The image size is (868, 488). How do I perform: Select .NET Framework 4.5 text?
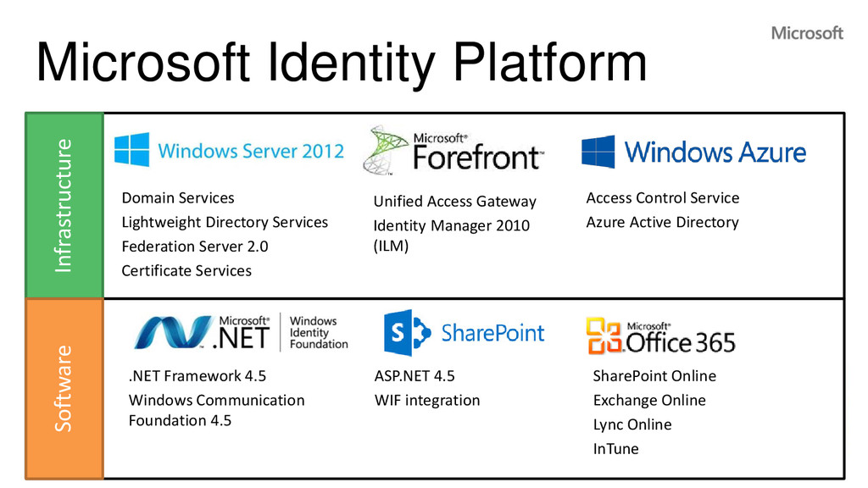[x=198, y=376]
